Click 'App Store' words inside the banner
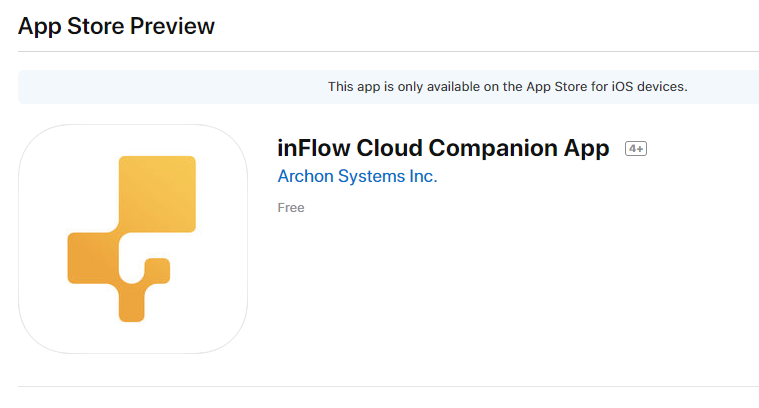This screenshot has width=759, height=408. point(556,87)
